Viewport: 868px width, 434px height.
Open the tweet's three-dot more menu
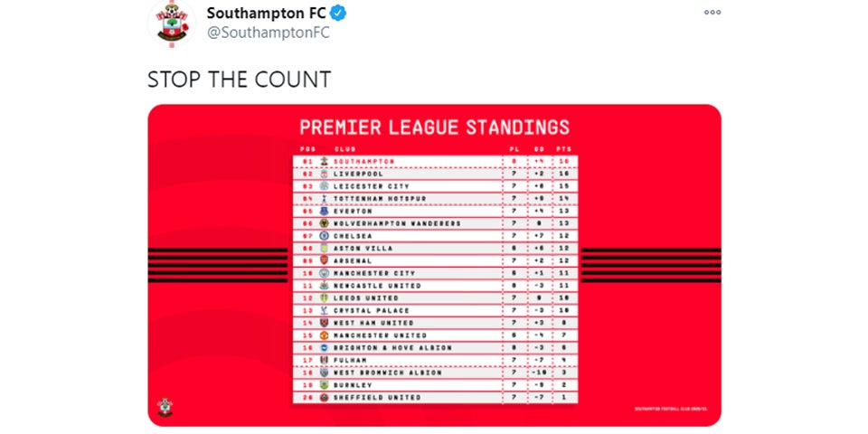click(x=712, y=12)
